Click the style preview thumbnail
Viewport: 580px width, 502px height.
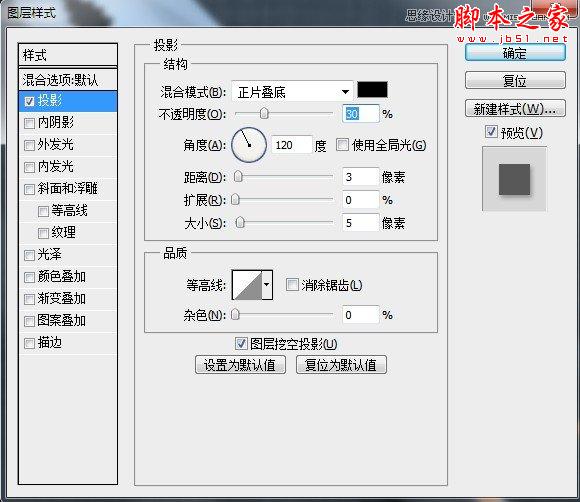[514, 179]
